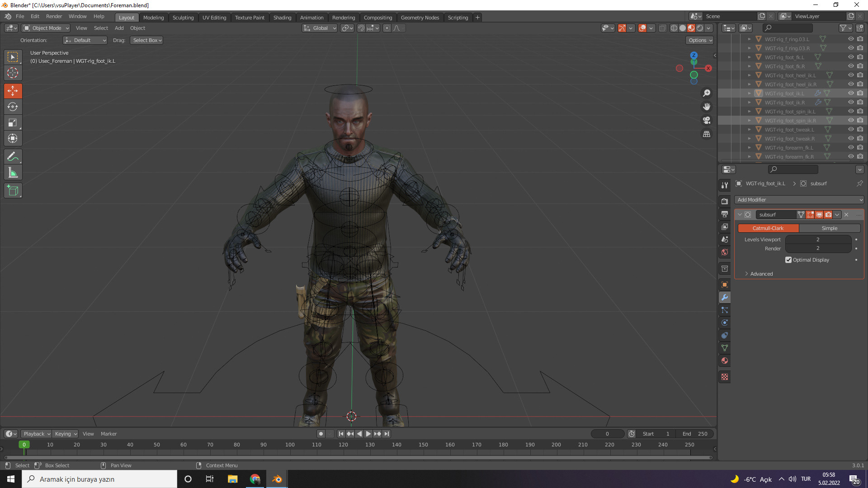The width and height of the screenshot is (868, 488).
Task: Click the Pan view hand icon
Action: pos(706,107)
